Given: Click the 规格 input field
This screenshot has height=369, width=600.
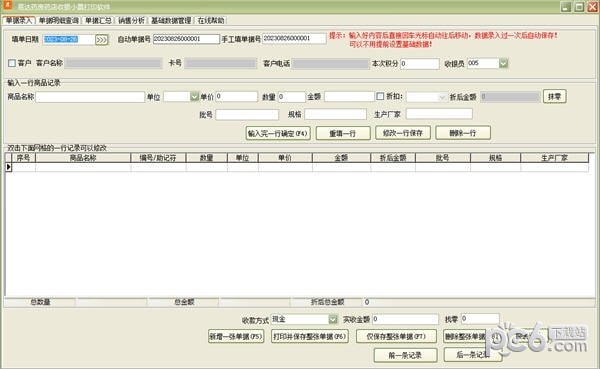Looking at the screenshot, I should [x=336, y=114].
